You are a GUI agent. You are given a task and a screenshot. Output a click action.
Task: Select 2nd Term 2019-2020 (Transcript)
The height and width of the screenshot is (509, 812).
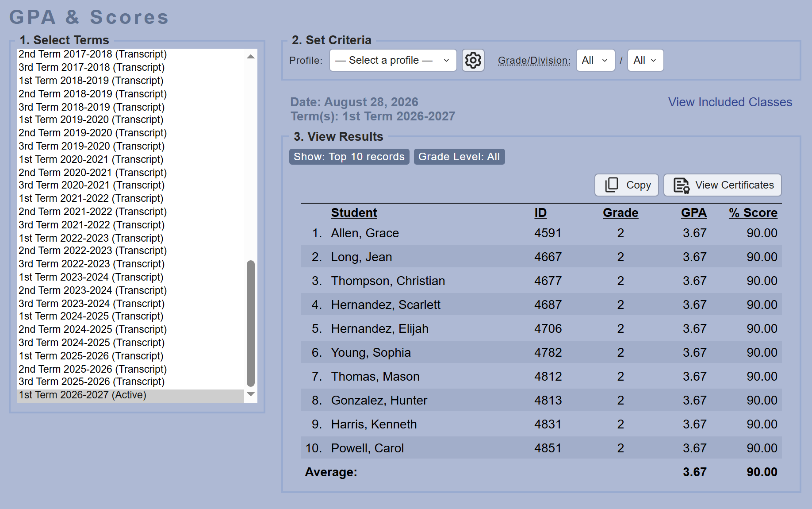pos(130,133)
